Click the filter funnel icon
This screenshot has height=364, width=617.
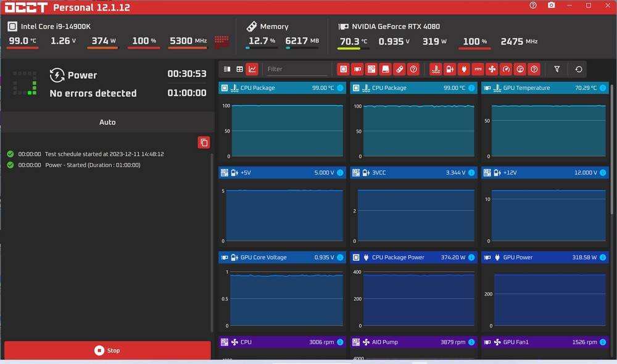tap(557, 69)
